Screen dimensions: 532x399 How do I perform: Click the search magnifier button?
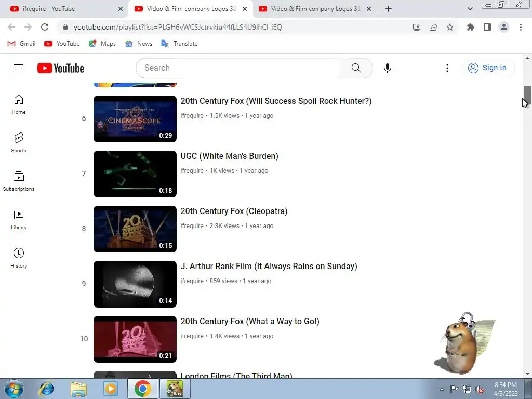point(356,68)
